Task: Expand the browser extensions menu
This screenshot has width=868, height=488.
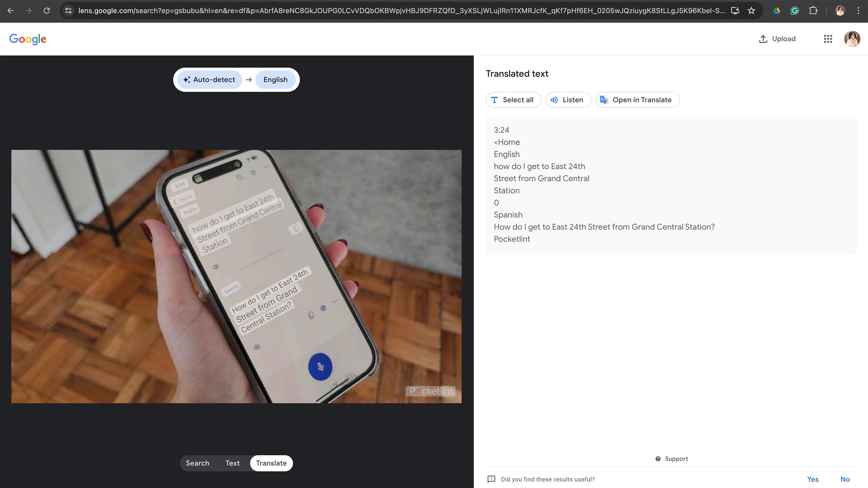Action: [x=813, y=11]
